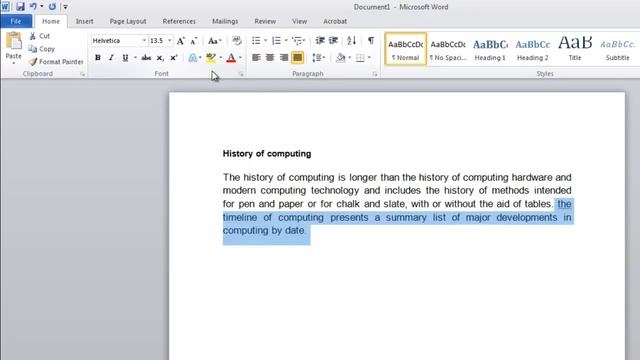
Task: Toggle Strikethrough formatting
Action: pos(146,58)
